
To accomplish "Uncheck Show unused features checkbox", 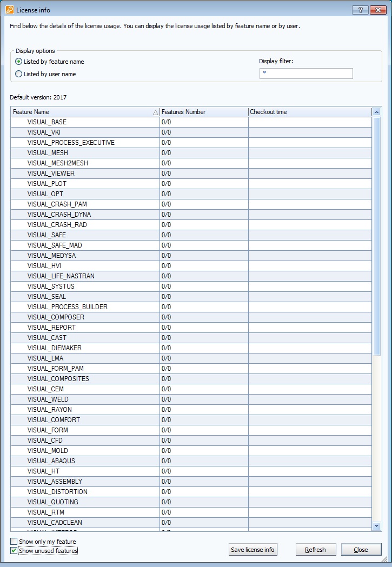I will click(14, 551).
